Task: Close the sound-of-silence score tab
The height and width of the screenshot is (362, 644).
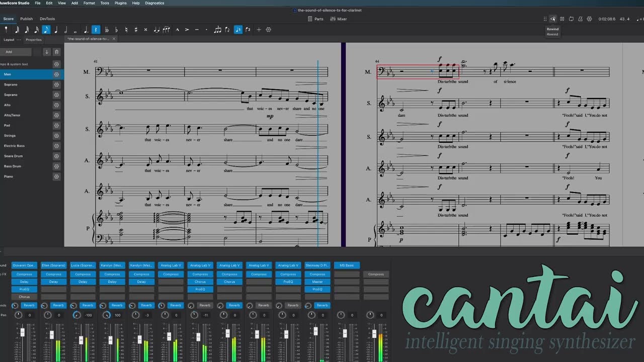Action: (x=114, y=39)
